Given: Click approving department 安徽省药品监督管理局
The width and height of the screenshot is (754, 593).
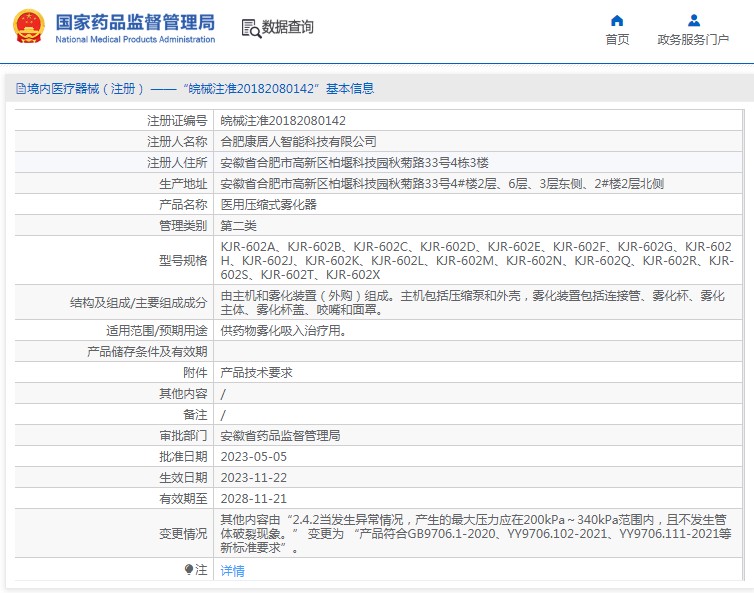Looking at the screenshot, I should (x=280, y=436).
